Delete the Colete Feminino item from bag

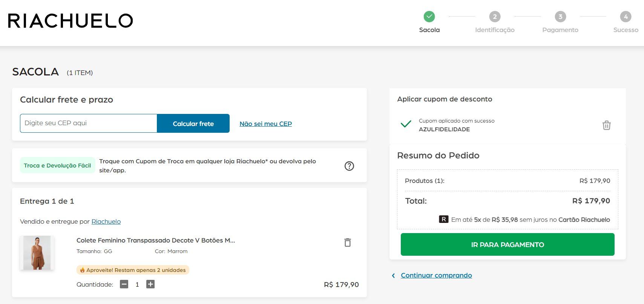click(348, 243)
